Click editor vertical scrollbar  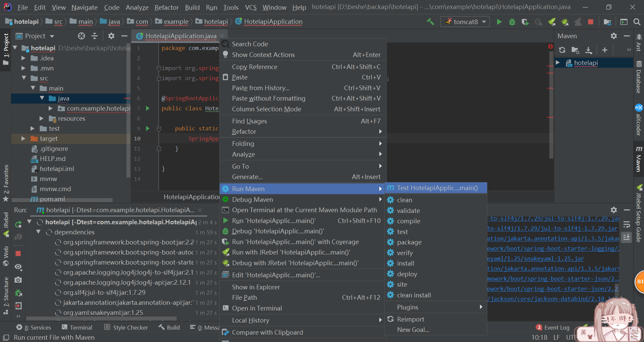pyautogui.click(x=551, y=106)
